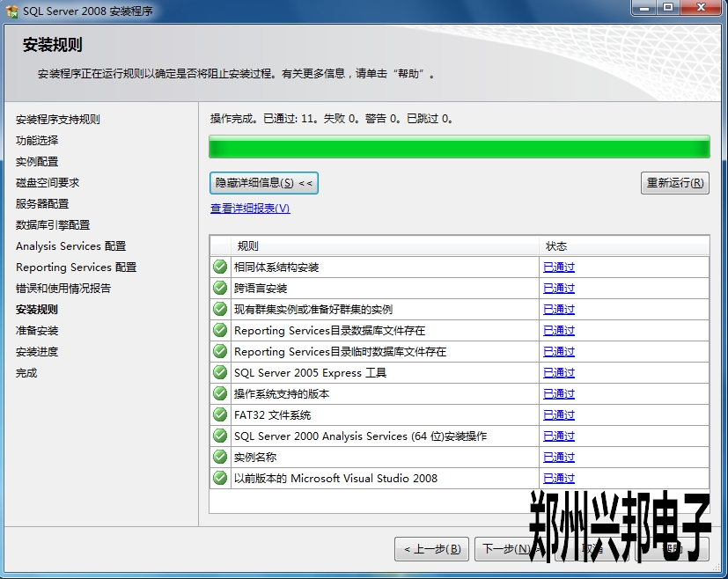The image size is (728, 579).
Task: Open 已通过 for SQL Server 2000 Analysis Services rule
Action: pyautogui.click(x=559, y=436)
